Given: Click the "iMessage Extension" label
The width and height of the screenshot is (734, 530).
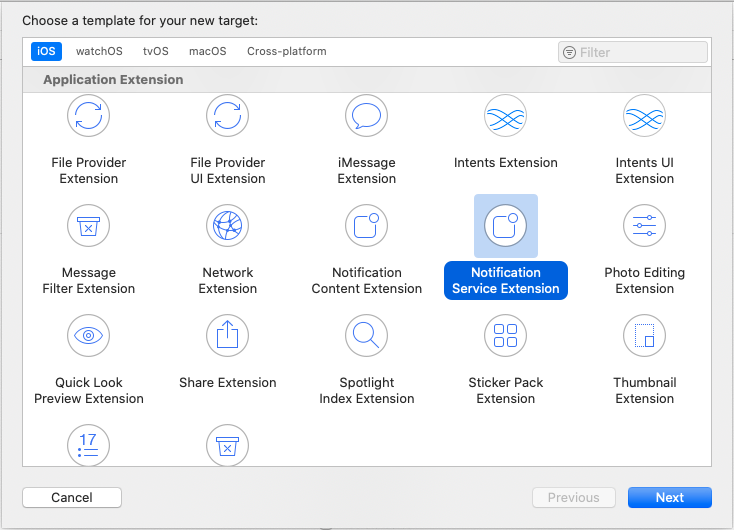Looking at the screenshot, I should click(x=367, y=170).
